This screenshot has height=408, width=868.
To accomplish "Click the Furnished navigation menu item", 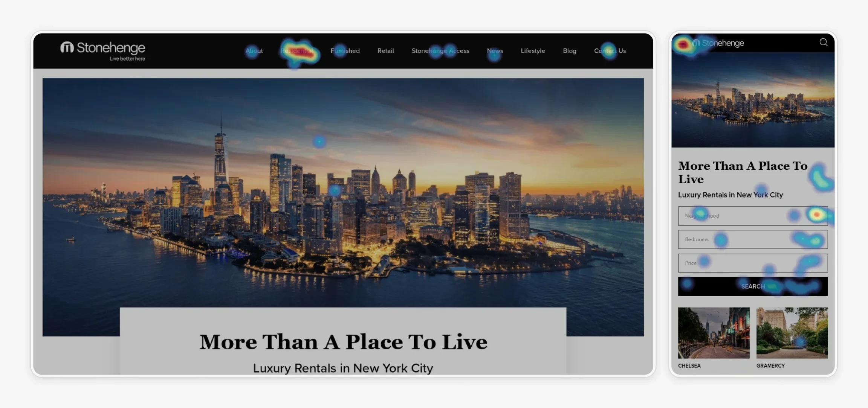I will pyautogui.click(x=344, y=50).
